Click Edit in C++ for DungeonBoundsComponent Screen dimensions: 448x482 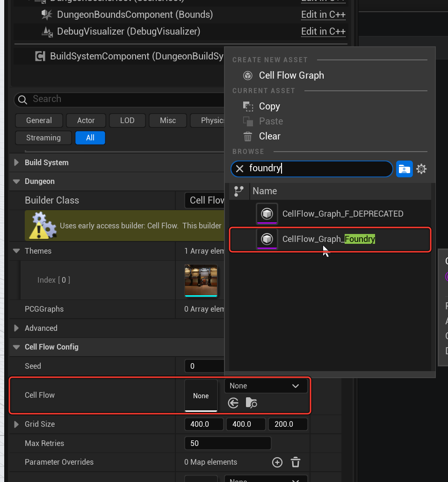323,15
